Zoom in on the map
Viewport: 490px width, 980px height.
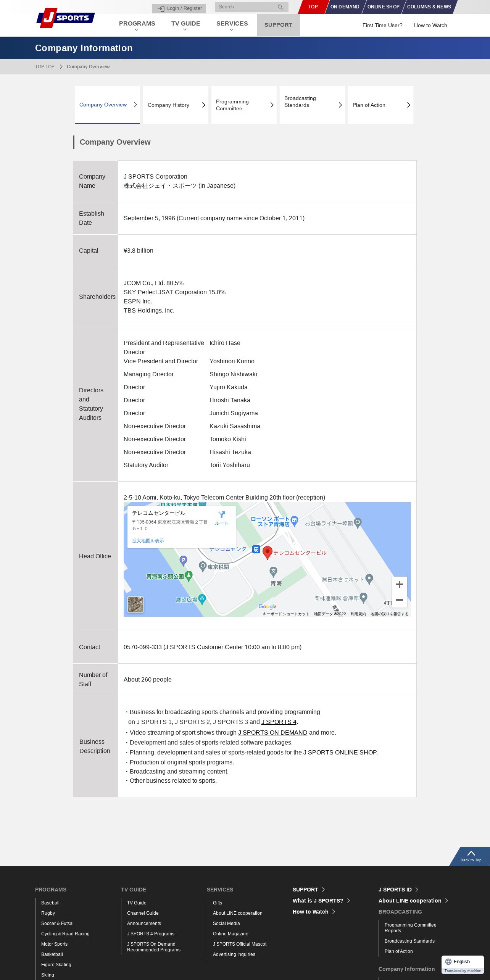(399, 584)
